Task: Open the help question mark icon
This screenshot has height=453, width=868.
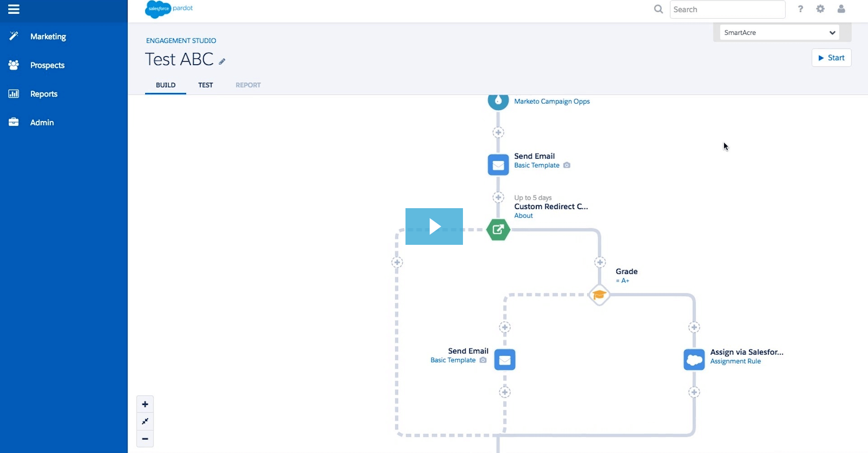Action: [x=801, y=9]
